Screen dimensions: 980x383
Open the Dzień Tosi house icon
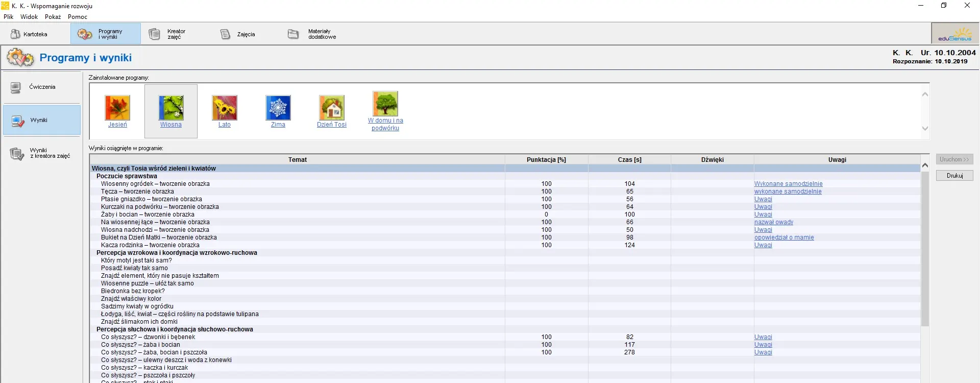click(332, 108)
